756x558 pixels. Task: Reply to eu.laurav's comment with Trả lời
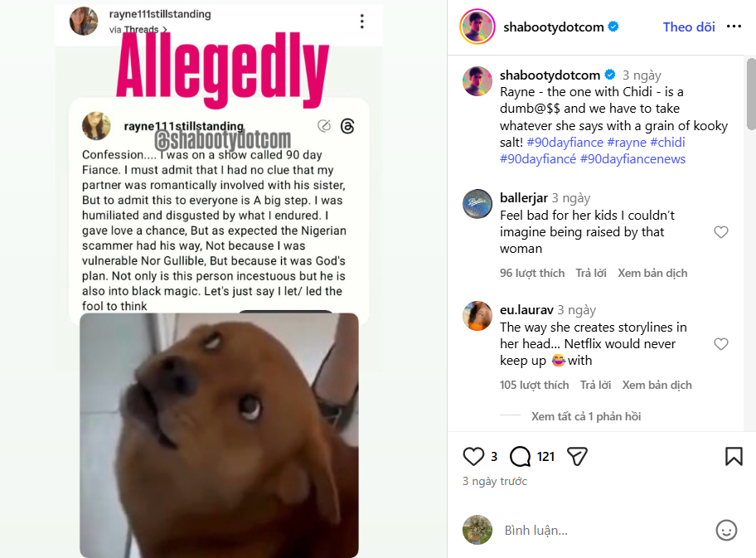tap(595, 385)
